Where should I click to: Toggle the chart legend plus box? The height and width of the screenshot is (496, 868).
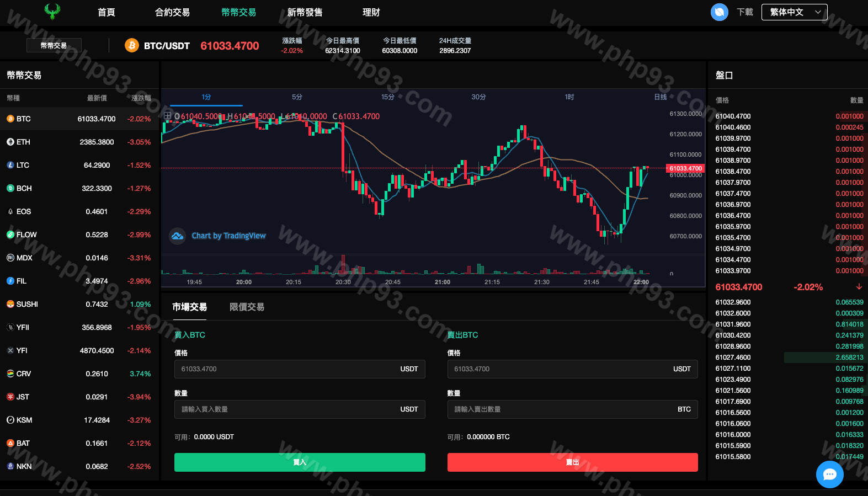pos(168,116)
